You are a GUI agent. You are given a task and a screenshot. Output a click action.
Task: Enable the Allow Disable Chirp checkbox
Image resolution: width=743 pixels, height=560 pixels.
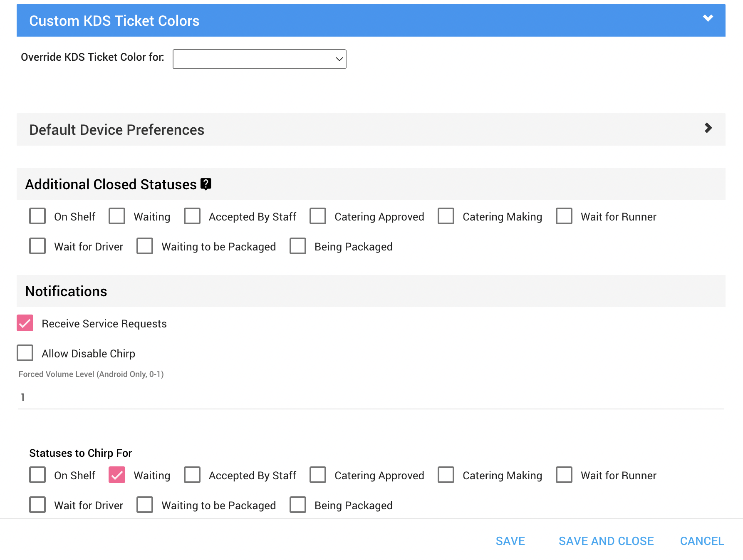pos(25,353)
